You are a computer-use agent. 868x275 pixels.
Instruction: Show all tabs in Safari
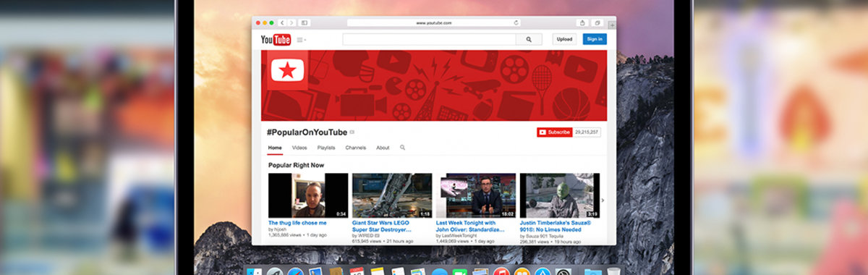point(597,23)
